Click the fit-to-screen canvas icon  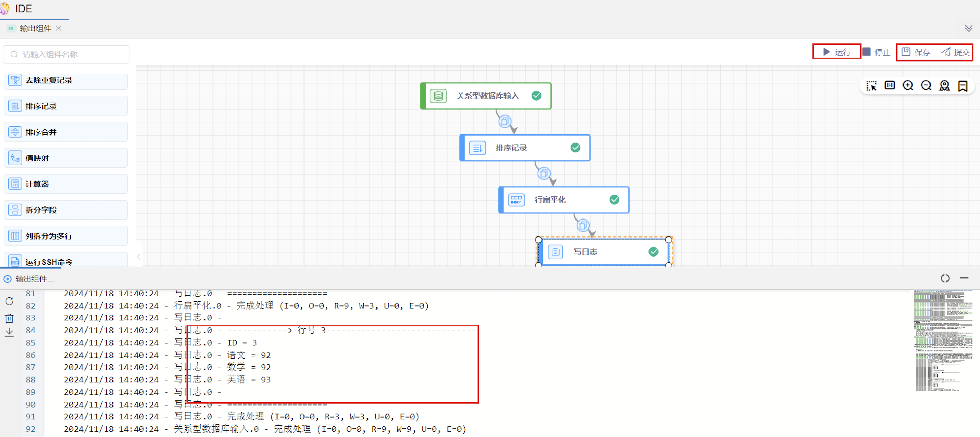[x=889, y=85]
